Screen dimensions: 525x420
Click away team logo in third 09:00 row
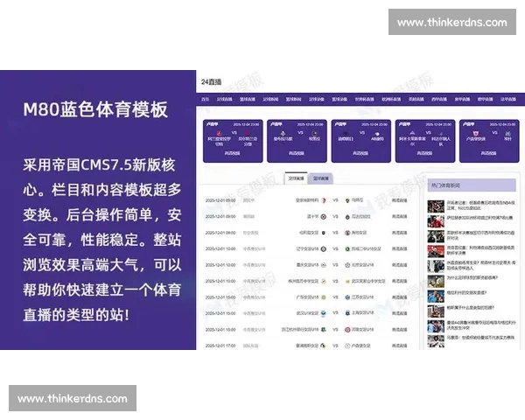coord(347,233)
